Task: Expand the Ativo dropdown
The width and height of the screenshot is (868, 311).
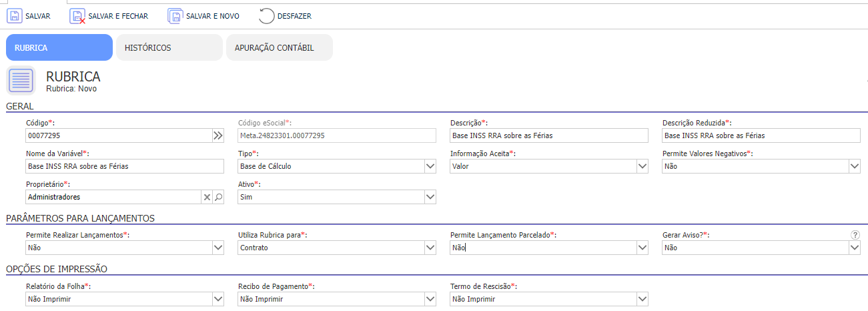Action: pyautogui.click(x=430, y=197)
